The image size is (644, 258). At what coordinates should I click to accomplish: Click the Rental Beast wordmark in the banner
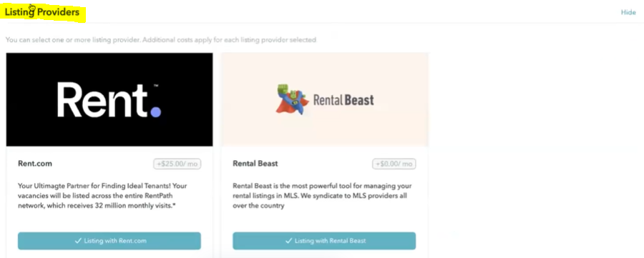point(343,99)
